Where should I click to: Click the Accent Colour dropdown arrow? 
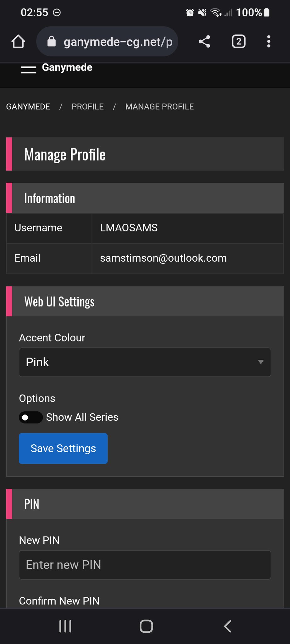click(x=260, y=362)
